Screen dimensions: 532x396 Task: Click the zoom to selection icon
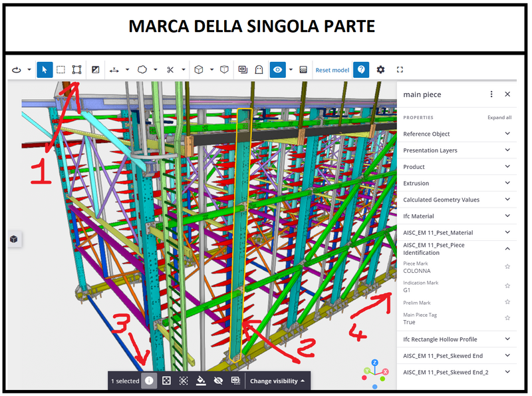(166, 381)
